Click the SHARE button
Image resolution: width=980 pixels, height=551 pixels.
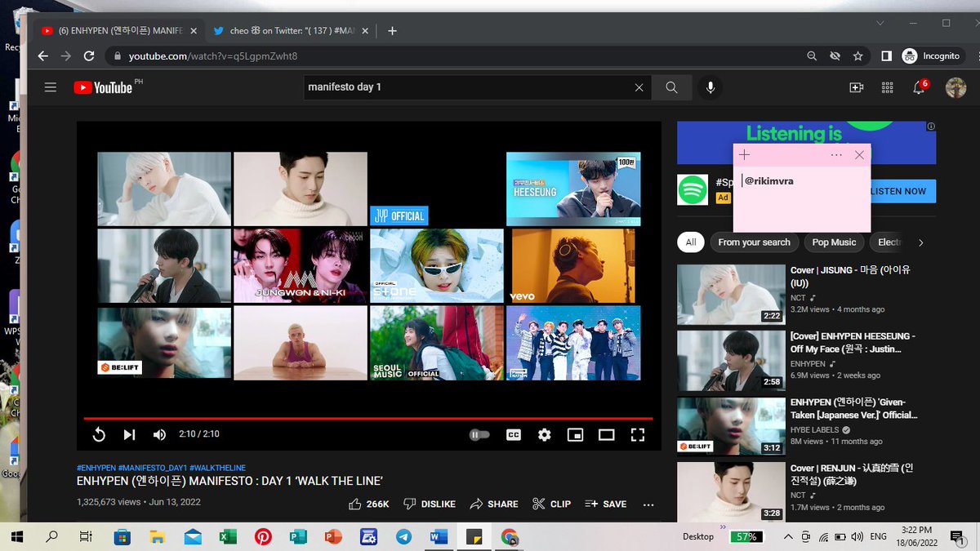(x=494, y=504)
